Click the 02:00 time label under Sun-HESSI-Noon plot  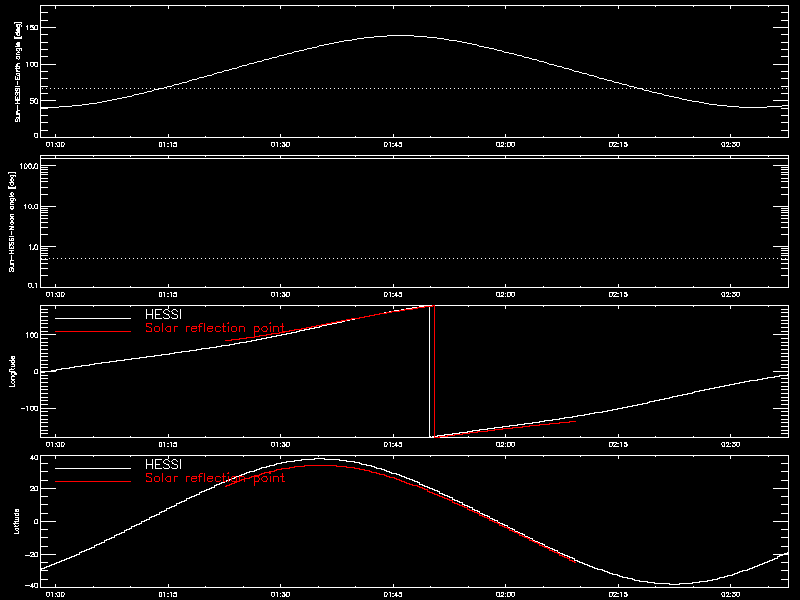coord(506,294)
